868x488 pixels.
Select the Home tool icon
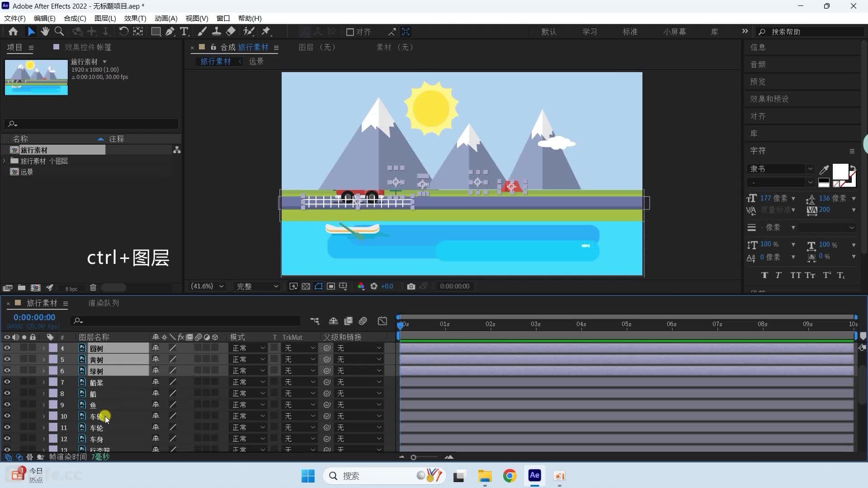13,32
